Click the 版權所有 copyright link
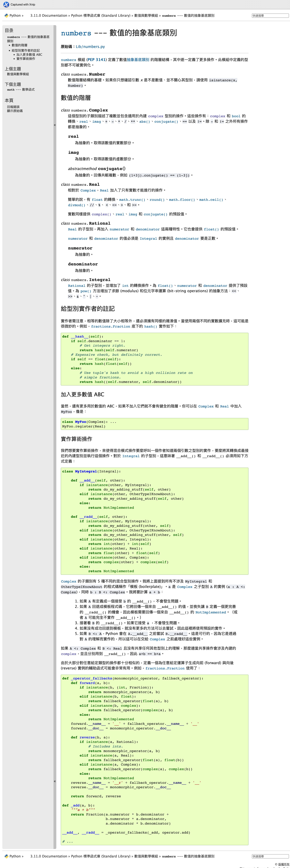The height and width of the screenshot is (868, 290). [284, 864]
